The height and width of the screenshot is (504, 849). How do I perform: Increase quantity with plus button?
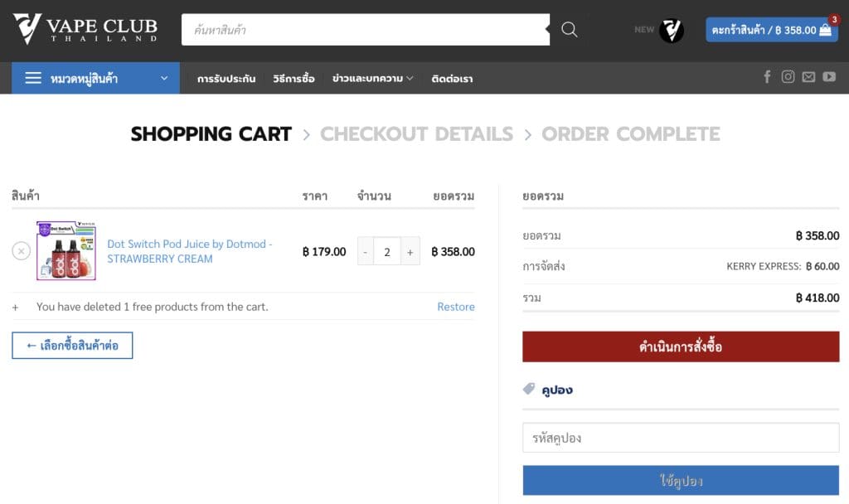point(410,251)
